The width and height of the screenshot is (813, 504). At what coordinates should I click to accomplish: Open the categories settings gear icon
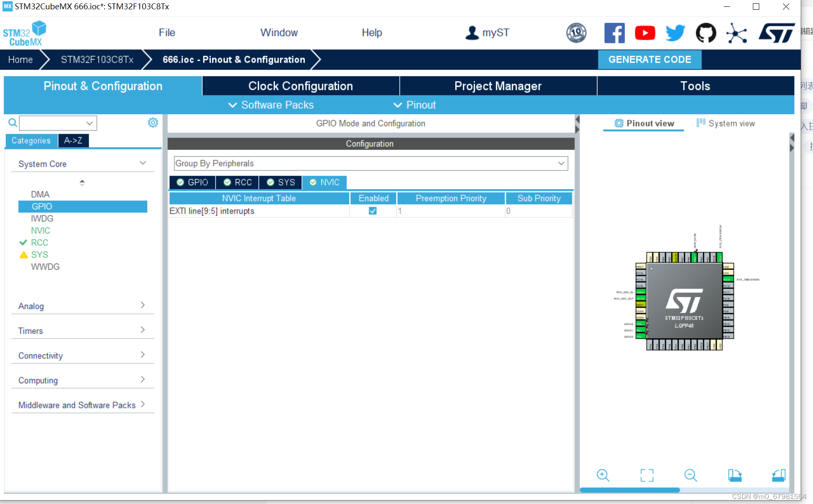[x=153, y=123]
